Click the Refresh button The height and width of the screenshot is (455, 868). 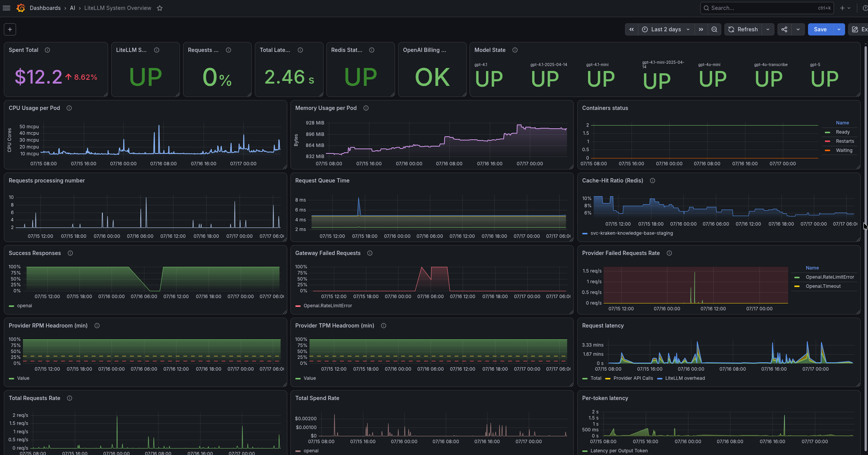pyautogui.click(x=743, y=29)
